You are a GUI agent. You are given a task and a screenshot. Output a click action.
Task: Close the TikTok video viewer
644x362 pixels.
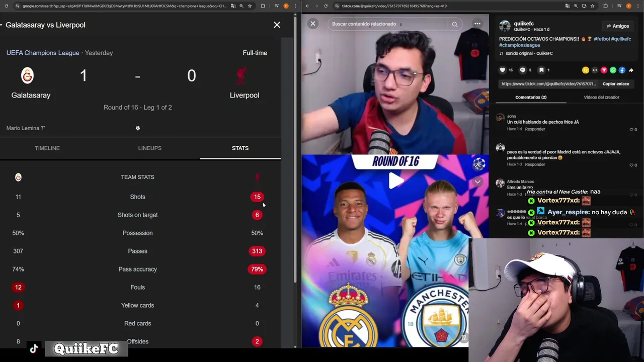tap(313, 24)
